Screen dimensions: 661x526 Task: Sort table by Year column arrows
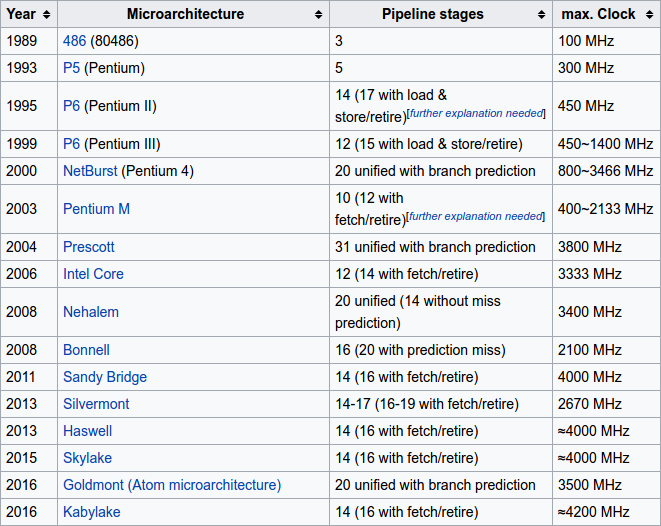coord(47,15)
